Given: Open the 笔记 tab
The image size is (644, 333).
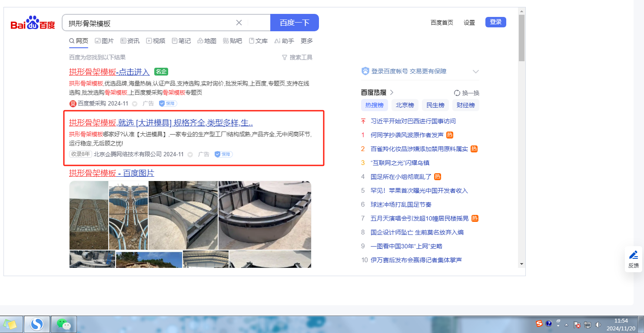Looking at the screenshot, I should click(181, 41).
